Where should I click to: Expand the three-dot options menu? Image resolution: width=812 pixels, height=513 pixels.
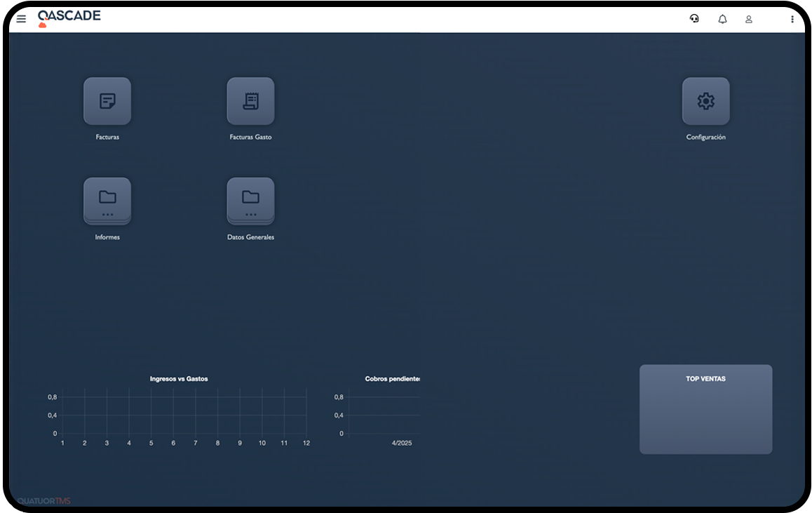tap(792, 19)
